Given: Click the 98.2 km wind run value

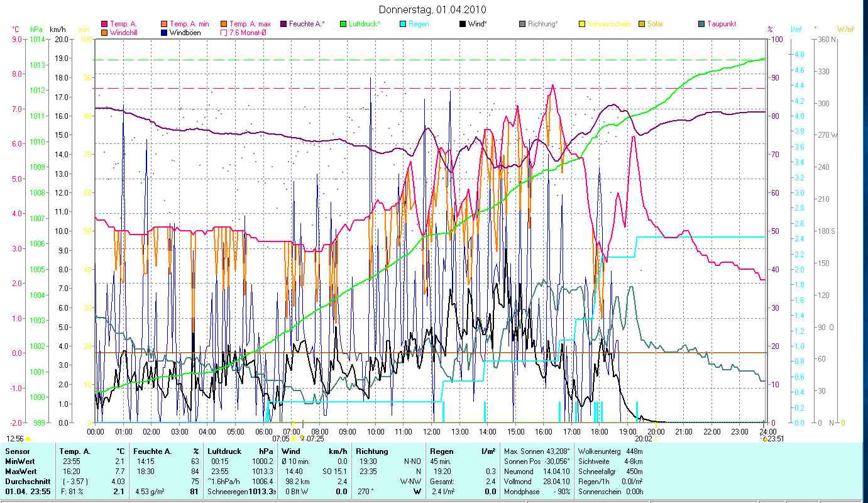Looking at the screenshot, I should (x=298, y=482).
